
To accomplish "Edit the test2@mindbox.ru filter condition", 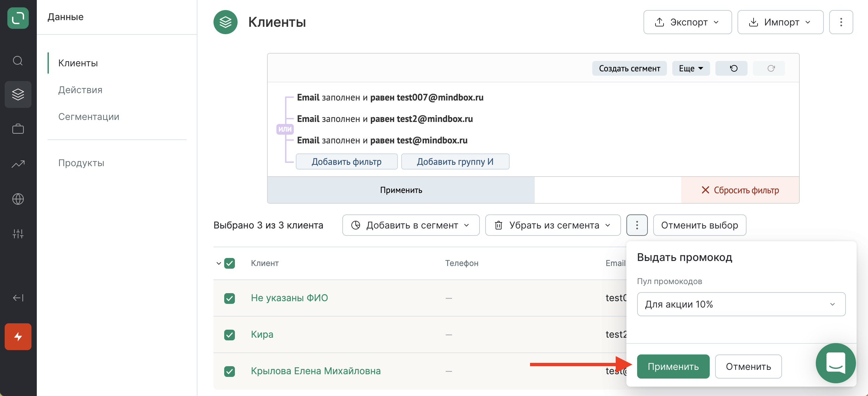I will 384,119.
